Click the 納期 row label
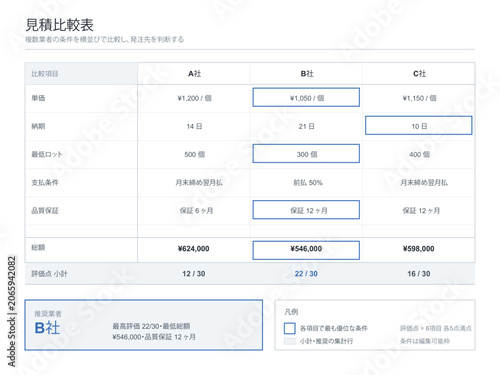This screenshot has width=500, height=375. click(38, 126)
